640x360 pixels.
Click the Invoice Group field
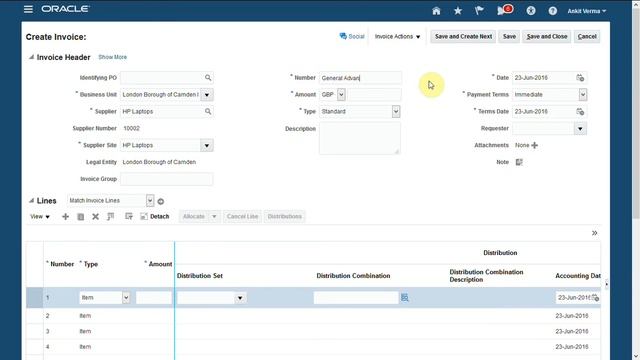167,179
